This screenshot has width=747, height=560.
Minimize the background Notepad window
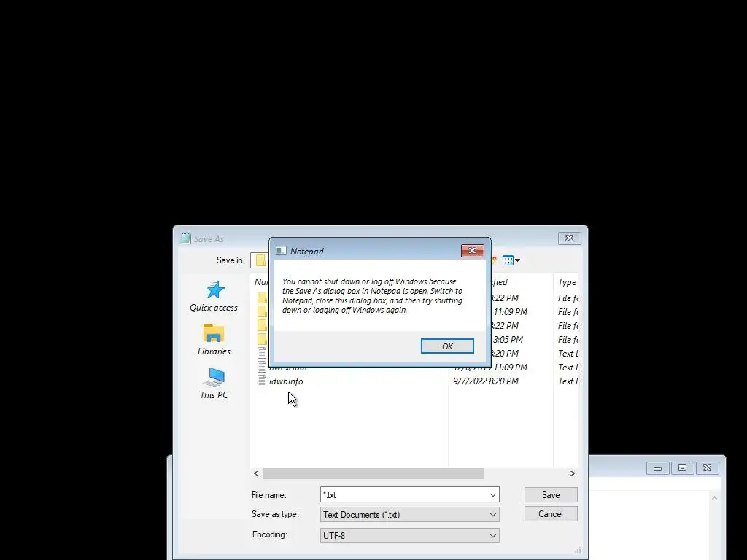[x=657, y=468]
